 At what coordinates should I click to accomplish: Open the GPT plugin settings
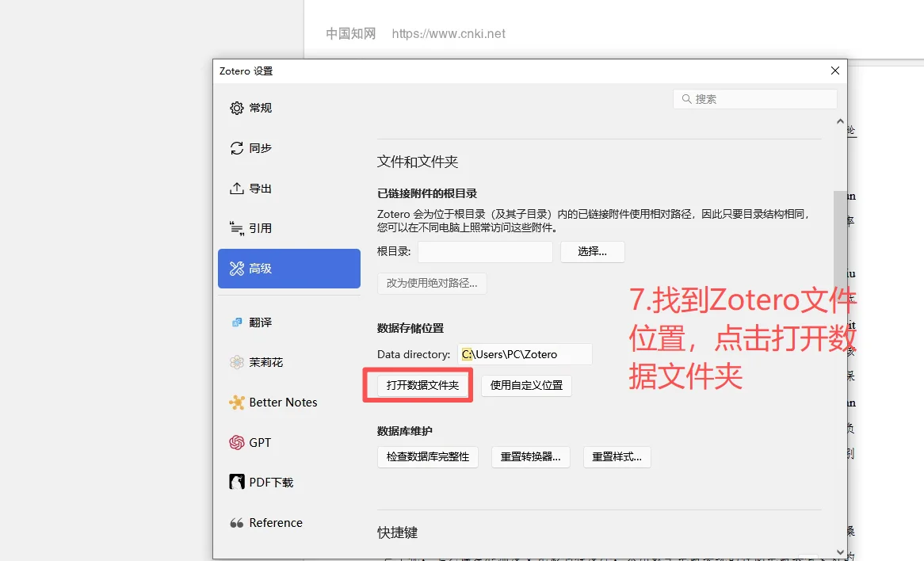pos(258,442)
